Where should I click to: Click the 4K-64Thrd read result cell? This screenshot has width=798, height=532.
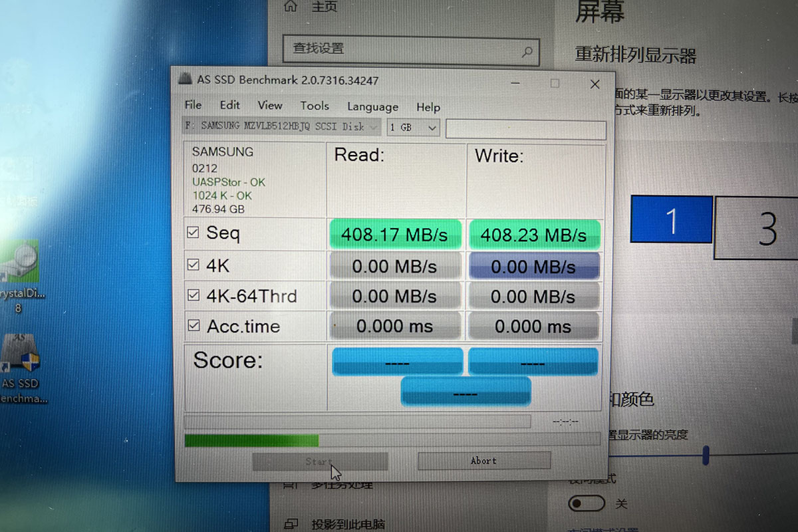395,296
